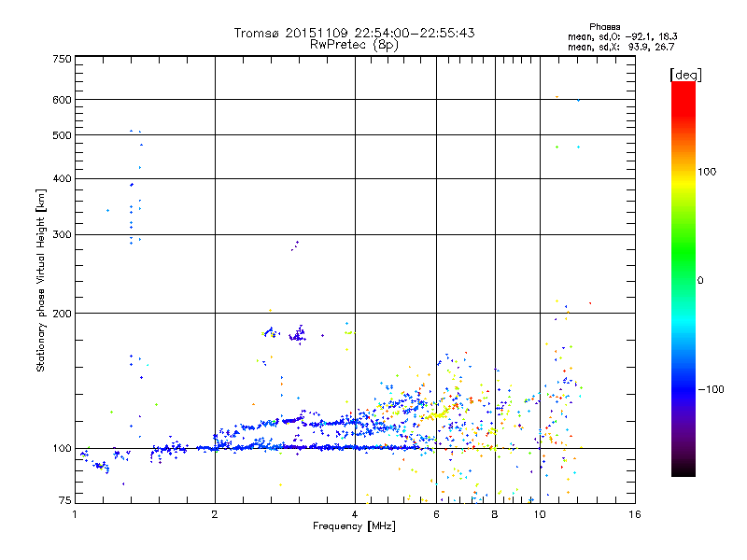747x560 pixels.
Task: Select the 'mean, sd,O: -92.1, 18.3' statistics line
Action: pos(622,36)
